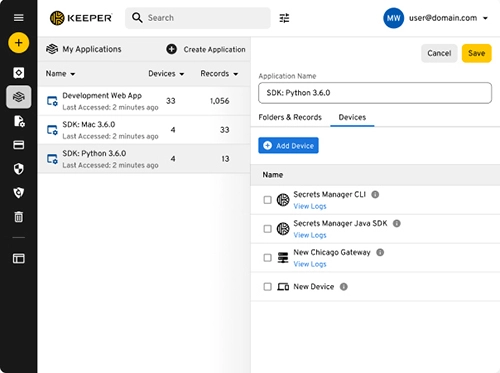Click the My Applications heading text
The height and width of the screenshot is (373, 500).
tap(92, 49)
